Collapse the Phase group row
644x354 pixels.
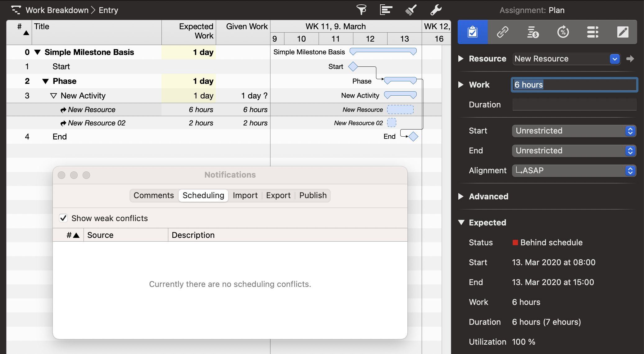[x=45, y=81]
